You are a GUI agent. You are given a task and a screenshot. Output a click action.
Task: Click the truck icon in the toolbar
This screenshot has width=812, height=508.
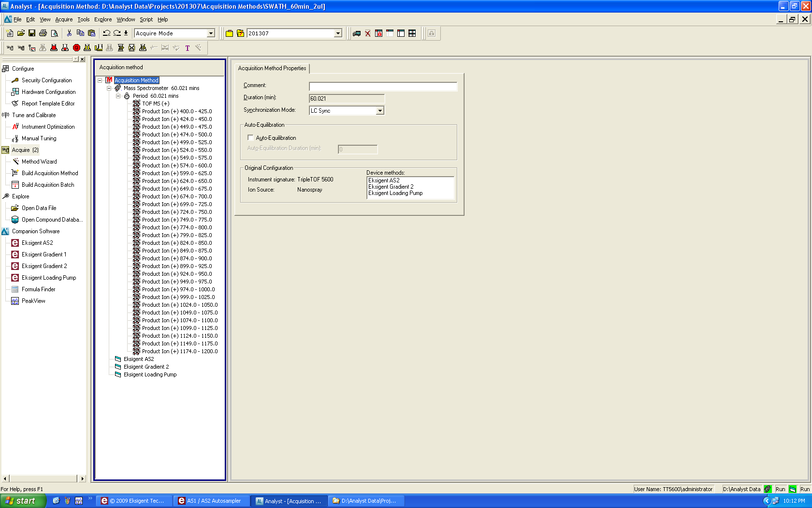pos(357,33)
